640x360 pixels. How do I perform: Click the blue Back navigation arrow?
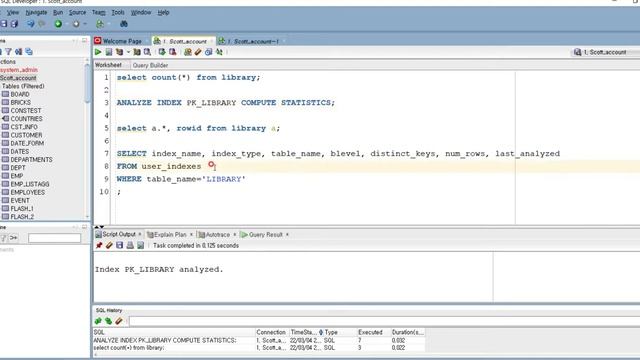[31, 24]
